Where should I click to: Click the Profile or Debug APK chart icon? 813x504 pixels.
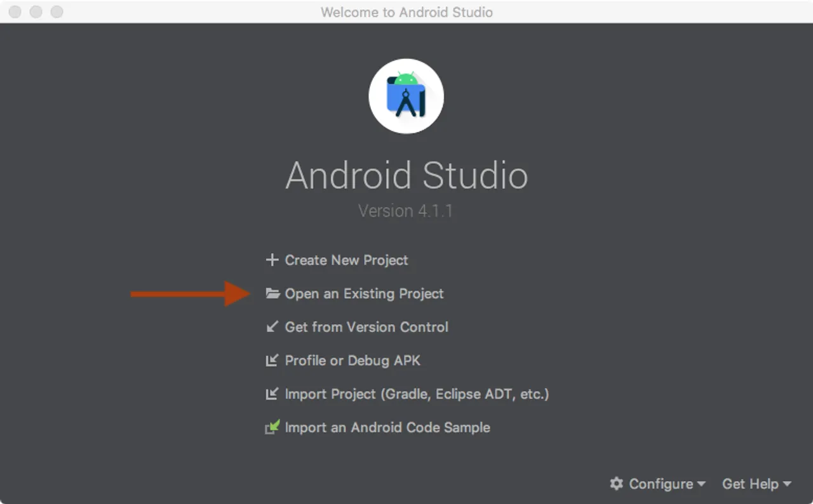(x=272, y=360)
